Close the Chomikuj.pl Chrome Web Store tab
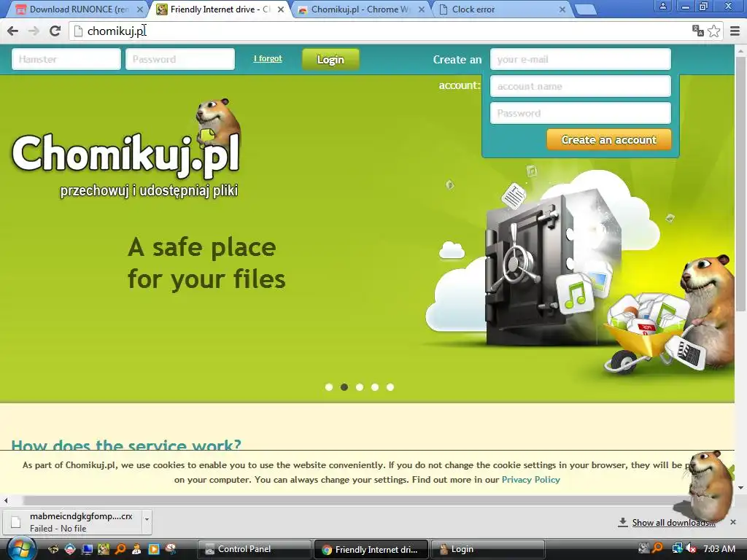Image resolution: width=747 pixels, height=560 pixels. click(x=421, y=9)
